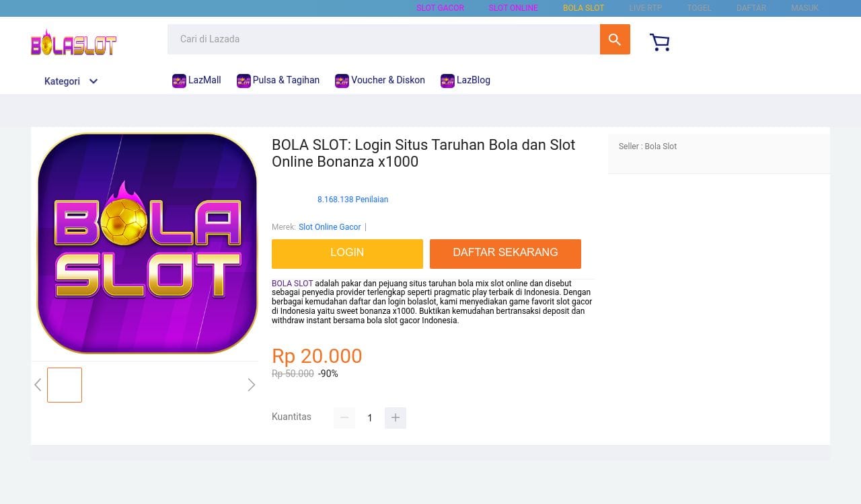Screen dimensions: 861x504
Task: Increase quantity with the plus button
Action: [396, 418]
